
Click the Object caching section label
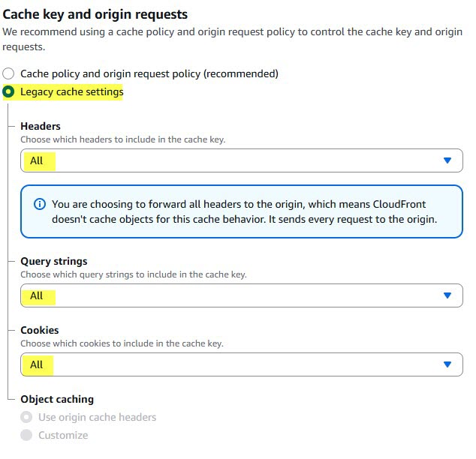[57, 399]
